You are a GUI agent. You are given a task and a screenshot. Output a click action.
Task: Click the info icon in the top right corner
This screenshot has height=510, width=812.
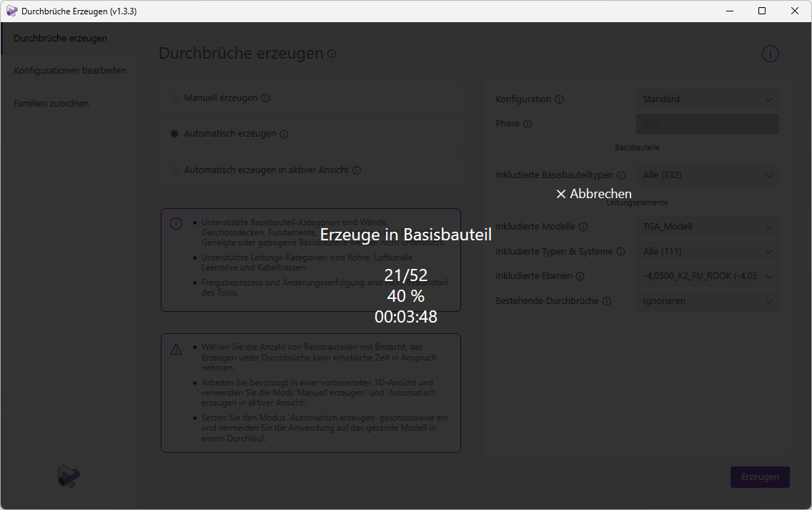[x=770, y=54]
